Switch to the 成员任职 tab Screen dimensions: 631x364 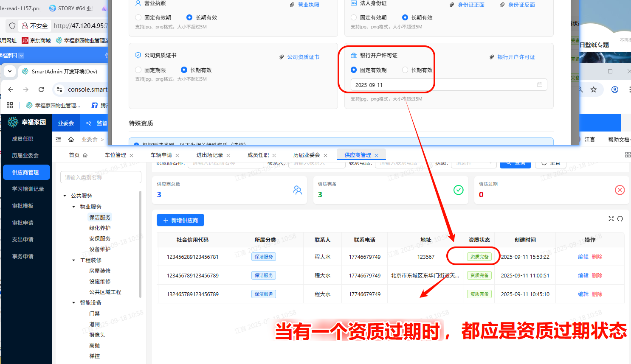click(258, 155)
